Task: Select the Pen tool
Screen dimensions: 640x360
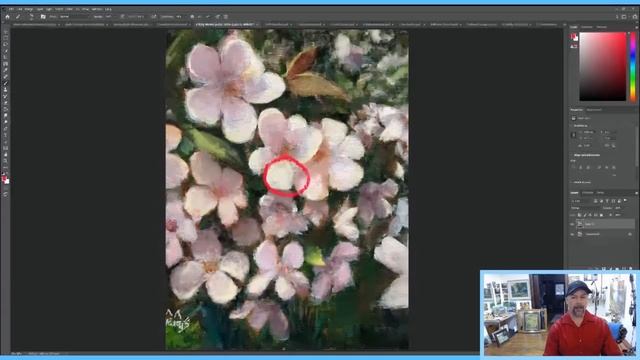Action: 5,129
